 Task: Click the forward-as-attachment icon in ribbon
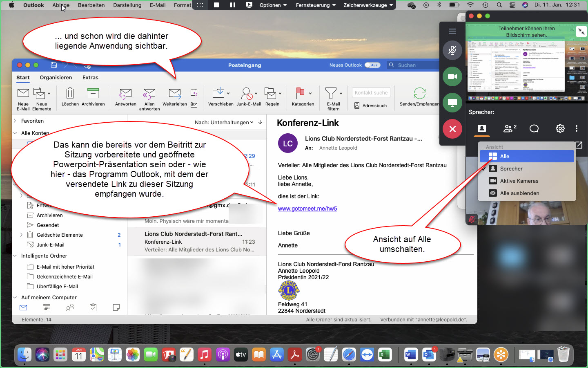click(x=194, y=105)
